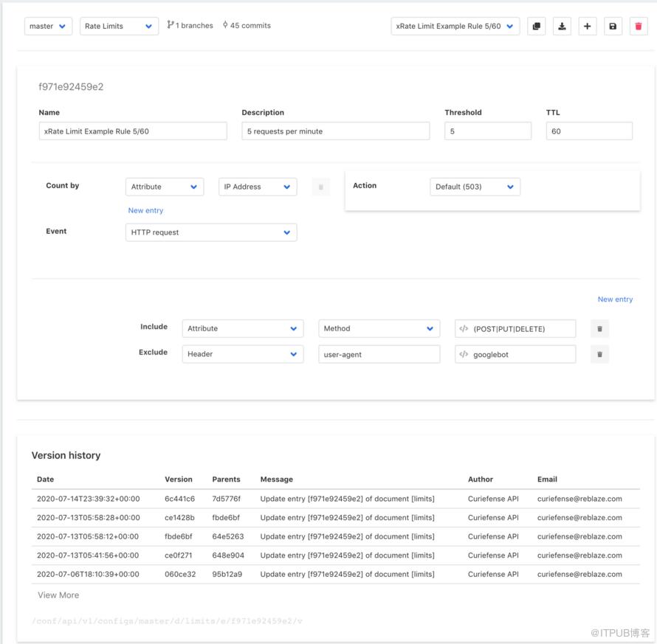Select version ce0f271 in history
657x644 pixels.
pos(179,555)
